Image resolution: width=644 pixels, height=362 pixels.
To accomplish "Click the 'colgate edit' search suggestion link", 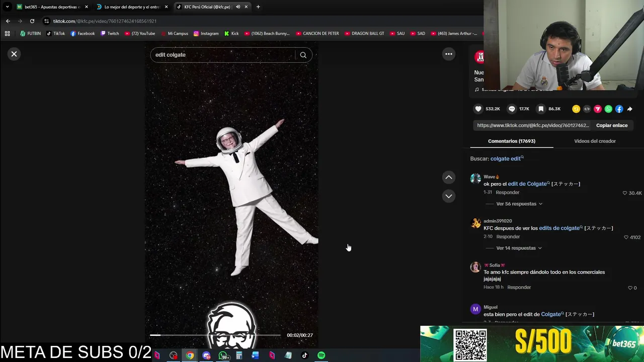I will point(507,158).
